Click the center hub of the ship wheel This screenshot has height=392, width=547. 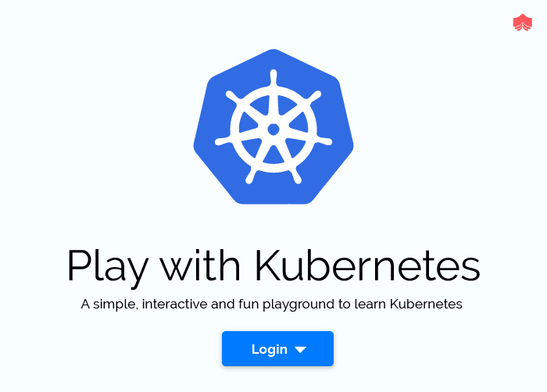[x=273, y=129]
